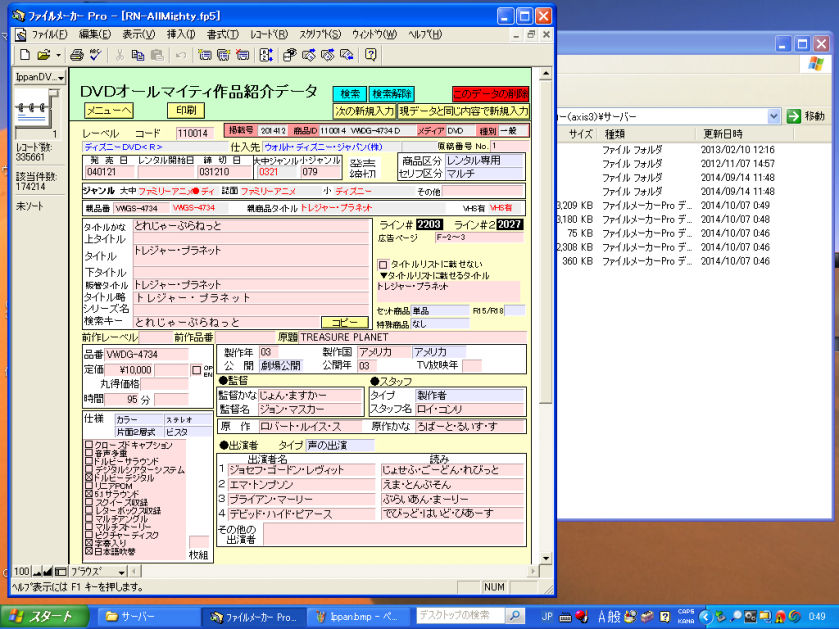Open the dropdown arrow beside Open icon
This screenshot has width=839, height=629.
[x=58, y=55]
